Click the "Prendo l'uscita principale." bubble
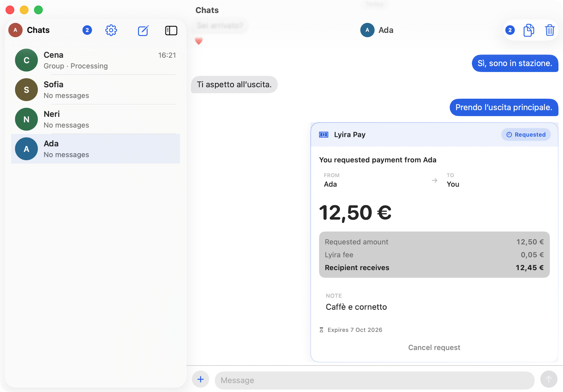The height and width of the screenshot is (392, 563). (x=504, y=107)
